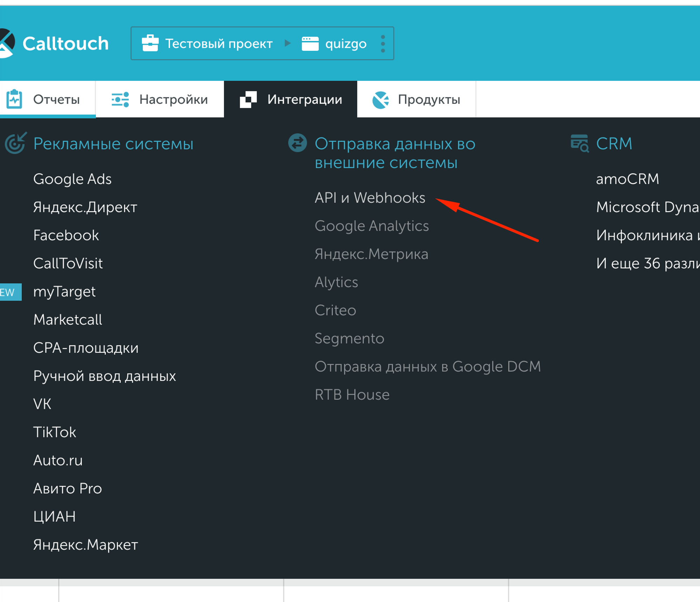Screen dimensions: 700x602
Task: Open amoCRM integration
Action: (628, 179)
